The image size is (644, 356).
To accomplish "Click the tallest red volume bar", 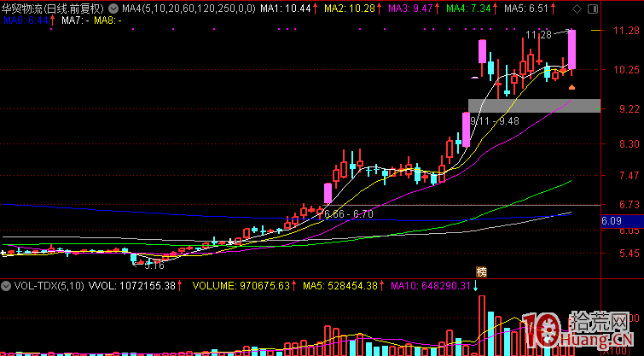I will [482, 325].
